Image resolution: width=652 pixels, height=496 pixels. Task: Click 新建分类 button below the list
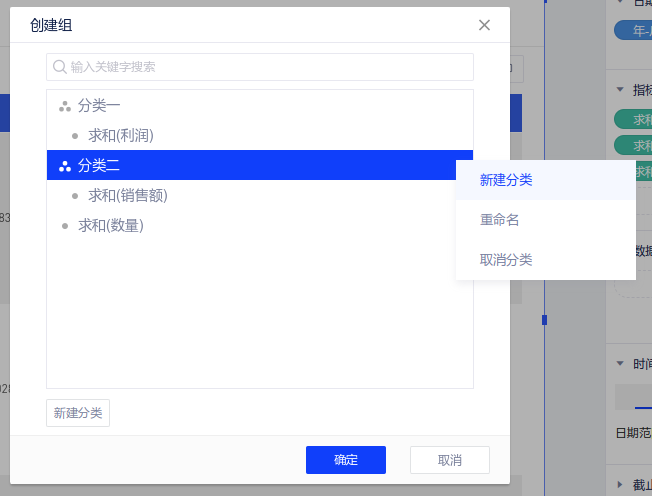(x=78, y=413)
